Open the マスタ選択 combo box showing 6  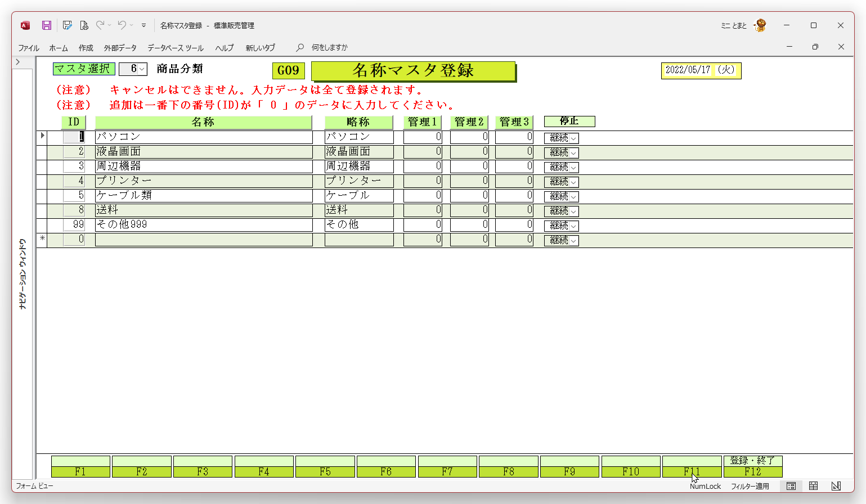point(142,69)
